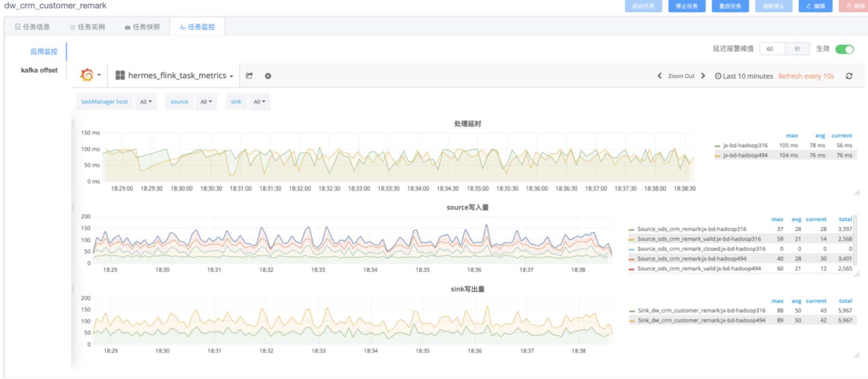The image size is (868, 379).
Task: Click the dashboard grid icon beside hermes_flink_task_metrics
Action: click(x=120, y=75)
